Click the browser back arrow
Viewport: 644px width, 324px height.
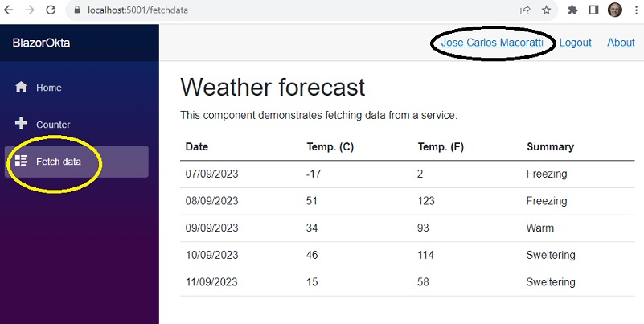click(x=8, y=10)
